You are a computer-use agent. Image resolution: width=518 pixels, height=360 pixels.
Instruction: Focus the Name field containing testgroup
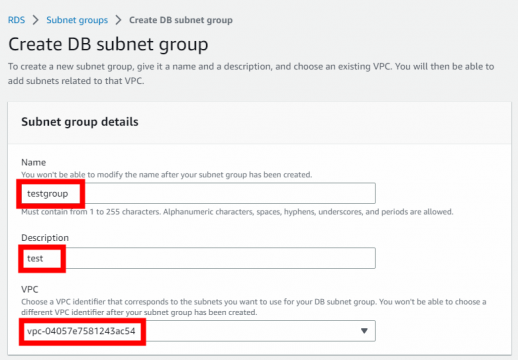198,193
